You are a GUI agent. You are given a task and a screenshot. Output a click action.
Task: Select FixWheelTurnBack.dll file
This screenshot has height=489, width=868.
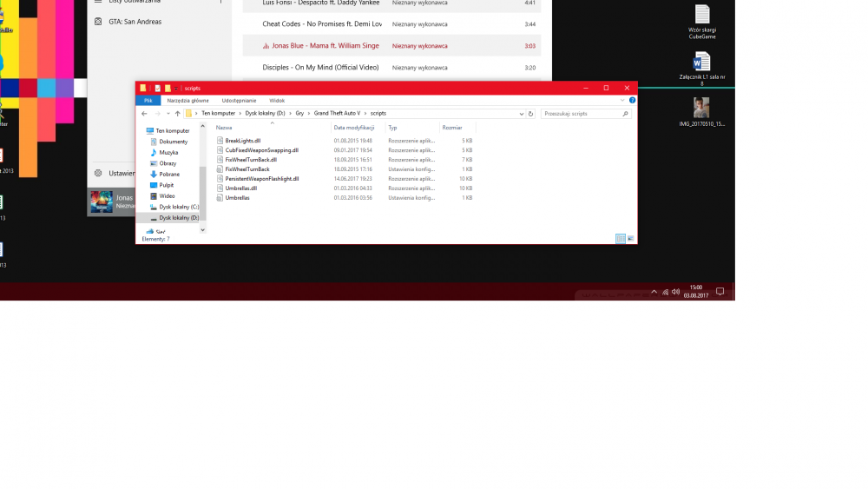[x=251, y=160]
